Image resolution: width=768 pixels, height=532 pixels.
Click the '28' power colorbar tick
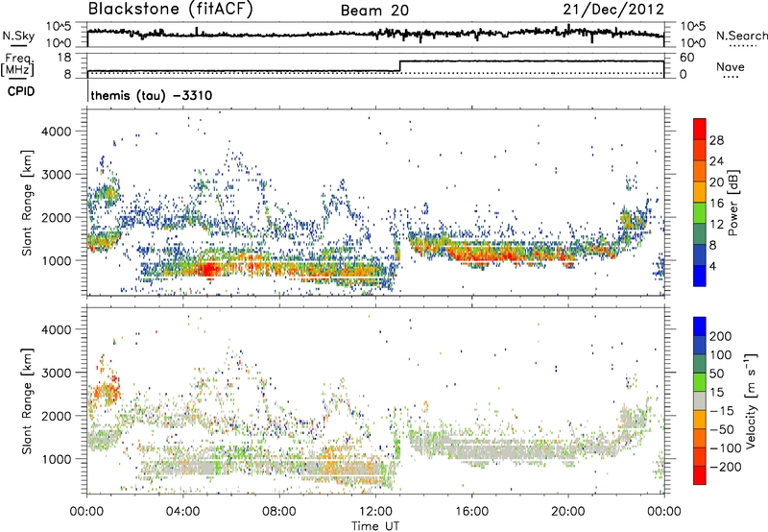click(716, 140)
